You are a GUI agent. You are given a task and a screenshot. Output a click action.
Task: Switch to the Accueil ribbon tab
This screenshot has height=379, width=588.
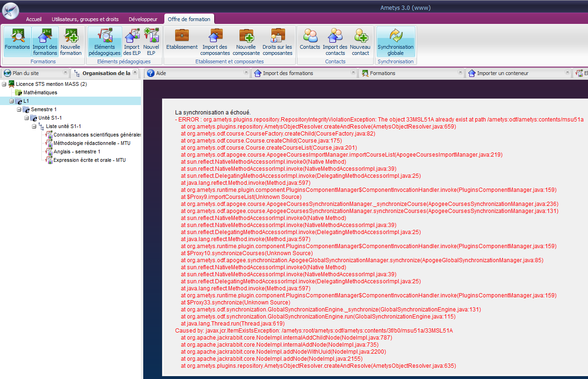click(x=34, y=19)
